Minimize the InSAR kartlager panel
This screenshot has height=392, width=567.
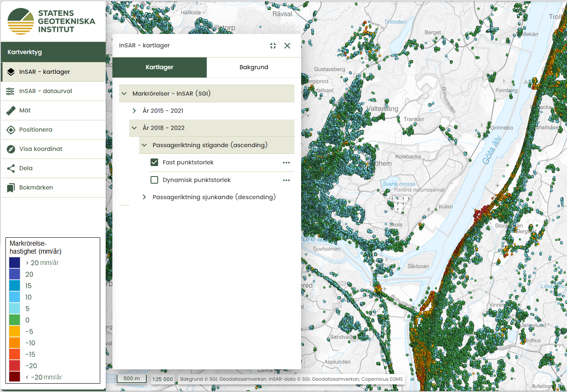click(273, 46)
